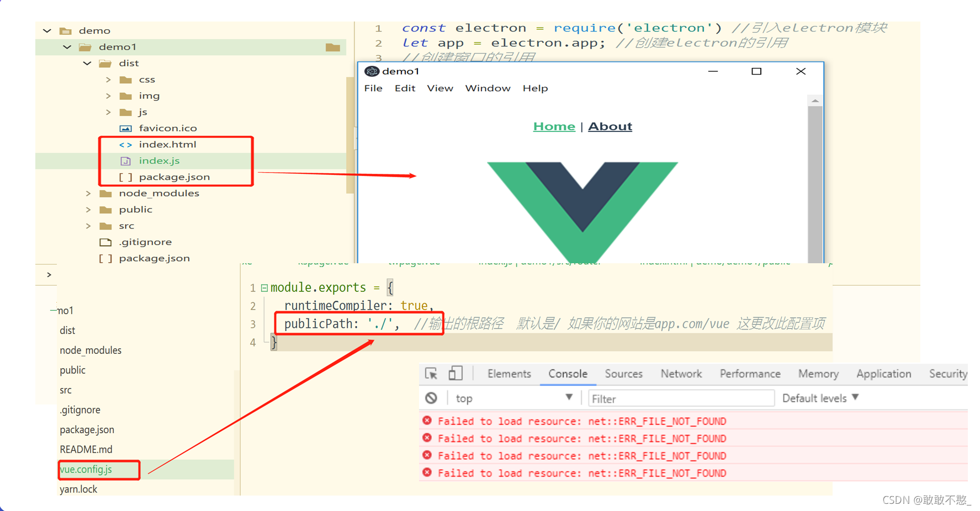
Task: Click the demo1 Electron app window icon
Action: [x=372, y=71]
